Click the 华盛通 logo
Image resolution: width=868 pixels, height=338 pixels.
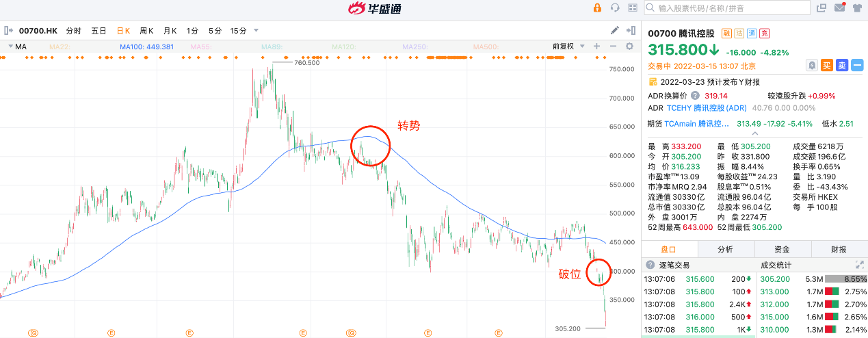coord(375,8)
